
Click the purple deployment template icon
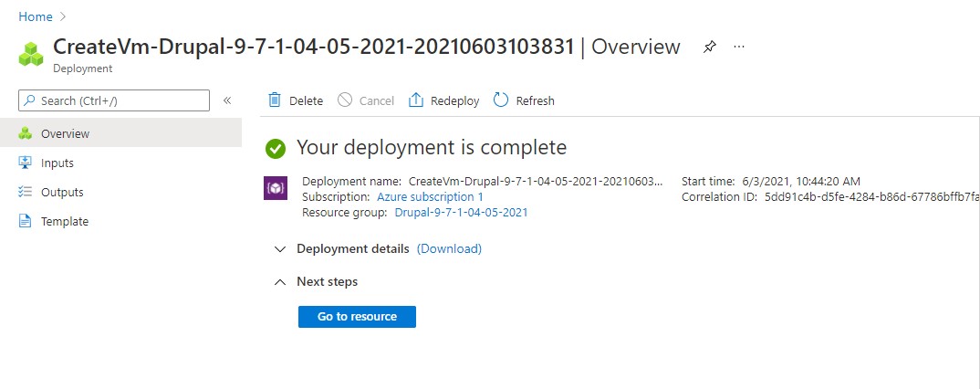tap(276, 187)
